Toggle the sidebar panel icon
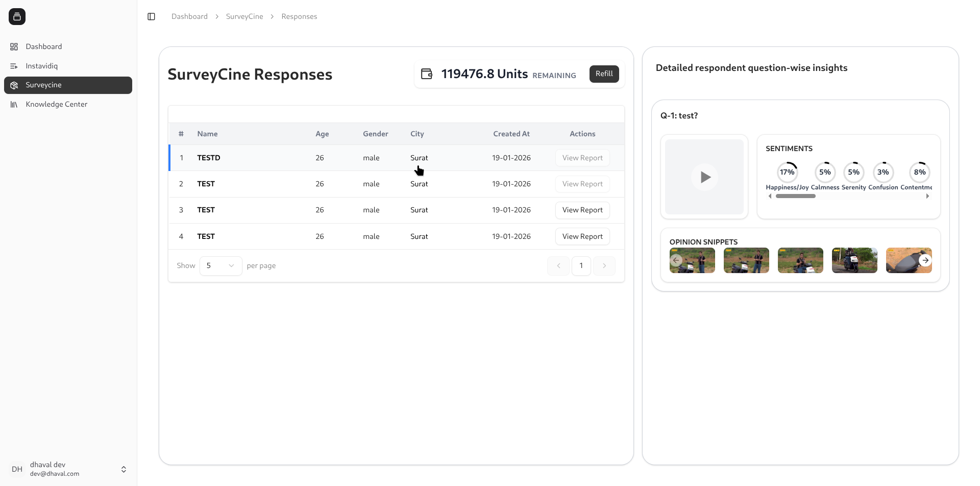980x486 pixels. click(151, 16)
